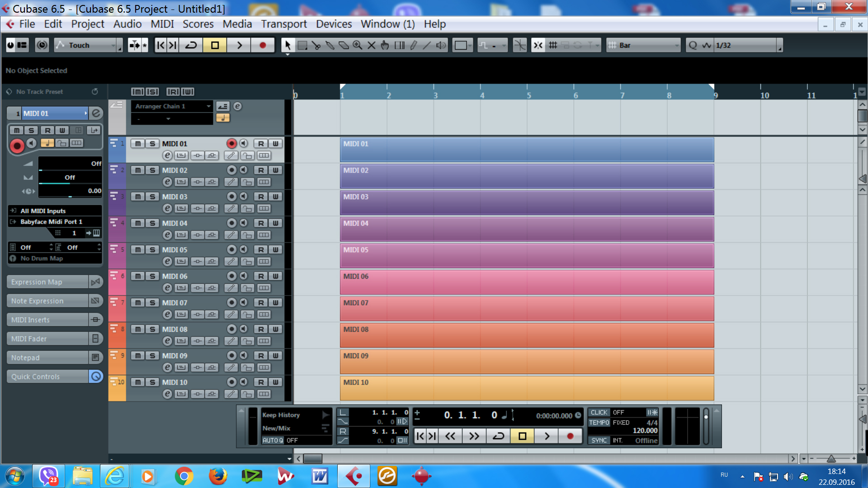Select the Scissors split tool
Image resolution: width=868 pixels, height=488 pixels.
(316, 45)
